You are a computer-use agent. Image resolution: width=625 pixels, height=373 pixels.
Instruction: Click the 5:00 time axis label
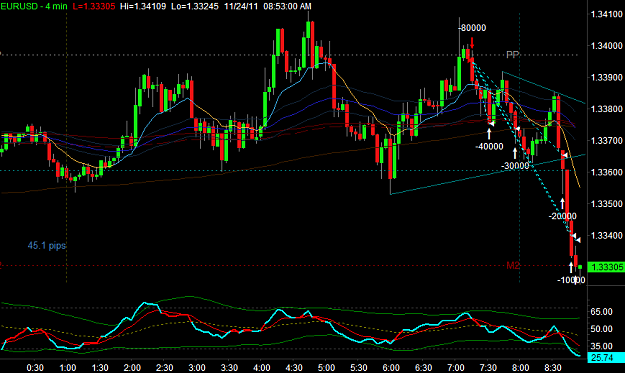click(x=326, y=367)
